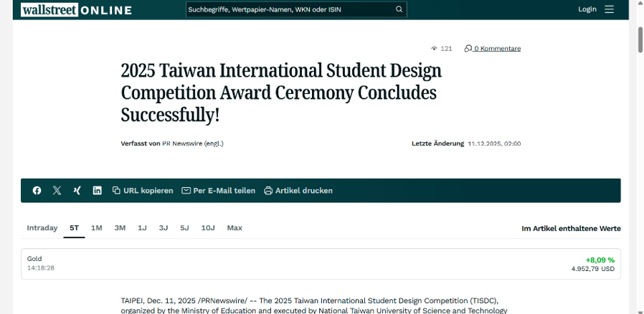Share article on LinkedIn
The image size is (644, 314).
(97, 191)
